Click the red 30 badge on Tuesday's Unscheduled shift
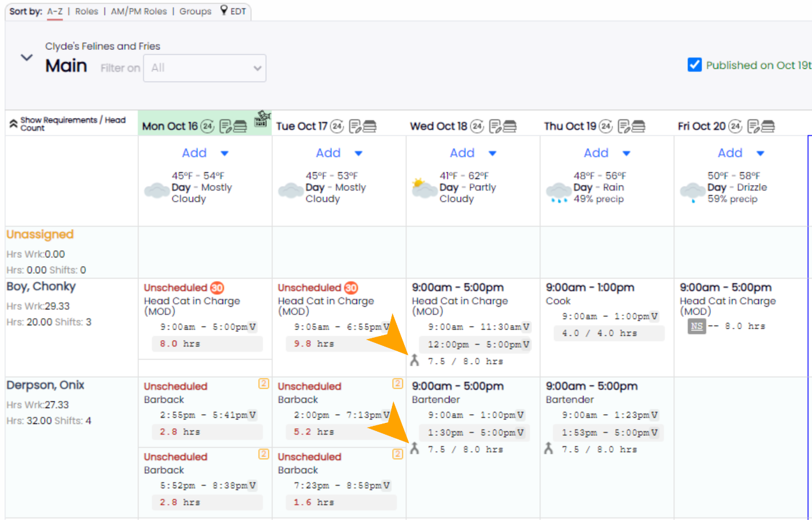Screen dimensions: 812x521 point(351,288)
